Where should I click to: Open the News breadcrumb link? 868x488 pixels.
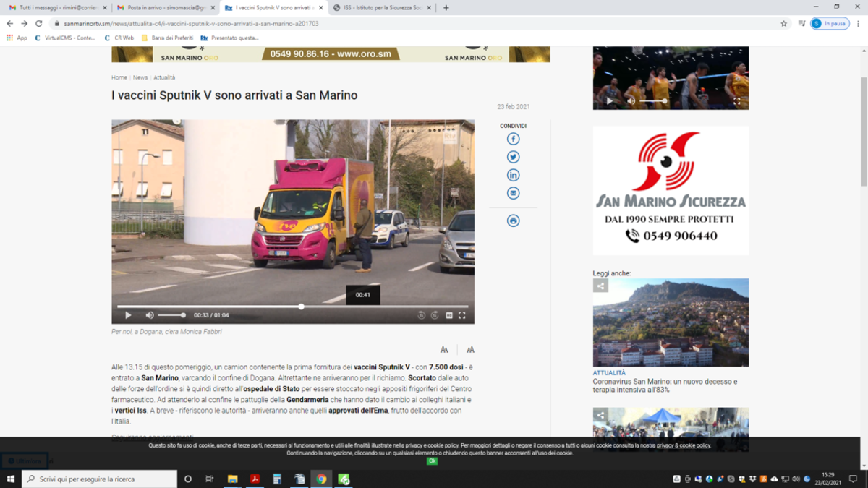coord(140,77)
